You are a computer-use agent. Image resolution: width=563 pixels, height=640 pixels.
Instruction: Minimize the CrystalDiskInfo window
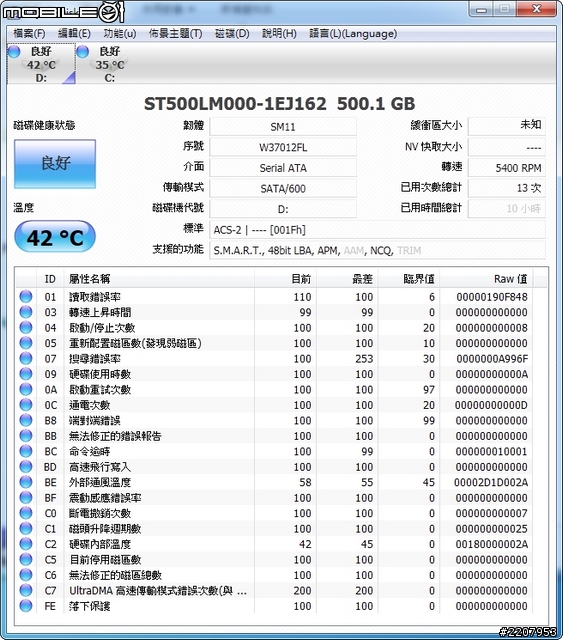[x=482, y=9]
